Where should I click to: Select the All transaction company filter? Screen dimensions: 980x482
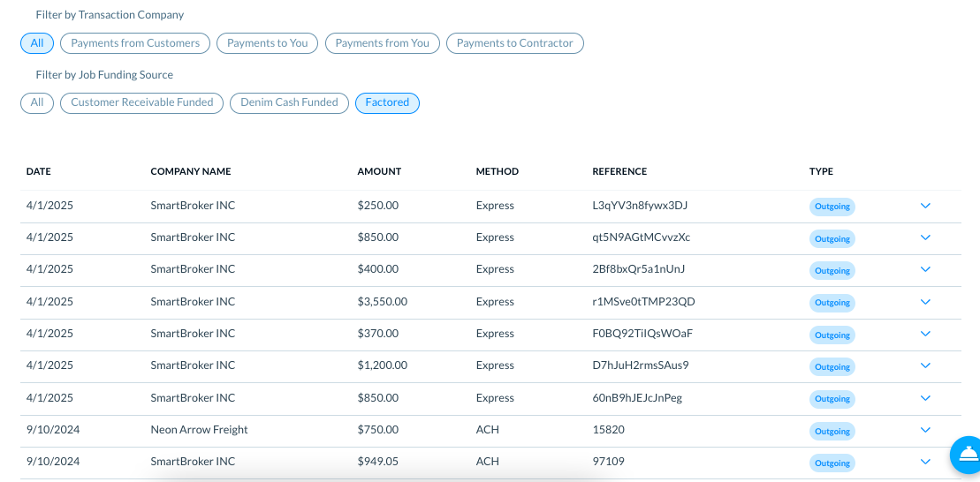37,43
